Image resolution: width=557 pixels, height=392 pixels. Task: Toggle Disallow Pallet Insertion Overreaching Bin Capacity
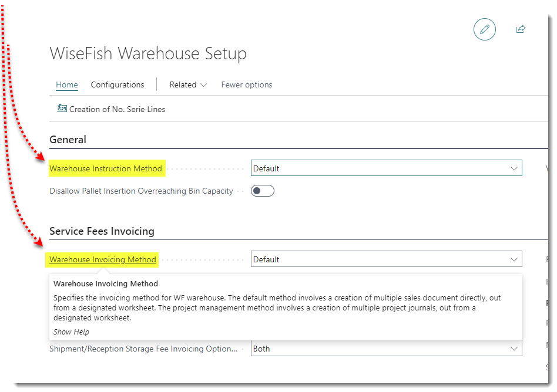(x=263, y=191)
